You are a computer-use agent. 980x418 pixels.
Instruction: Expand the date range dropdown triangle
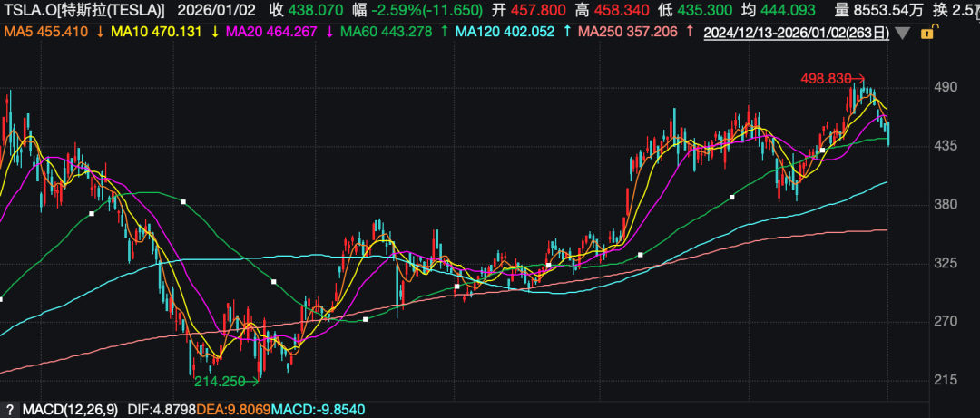901,33
